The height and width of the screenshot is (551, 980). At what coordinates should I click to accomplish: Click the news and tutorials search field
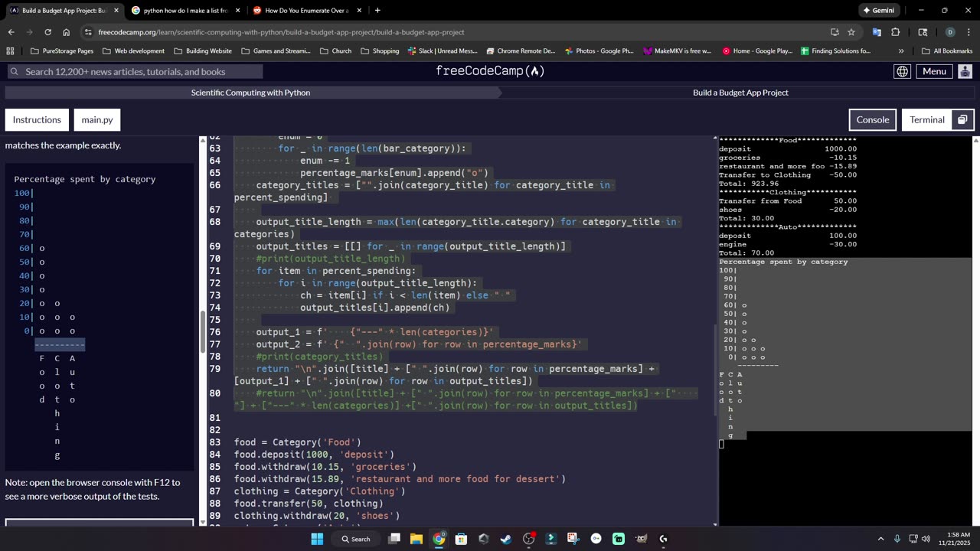(135, 71)
